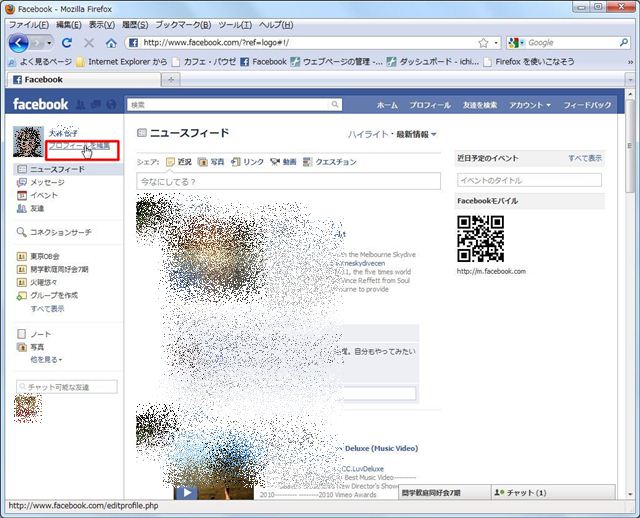640x518 pixels.
Task: Open メッセージ in left sidebar
Action: (x=40, y=182)
